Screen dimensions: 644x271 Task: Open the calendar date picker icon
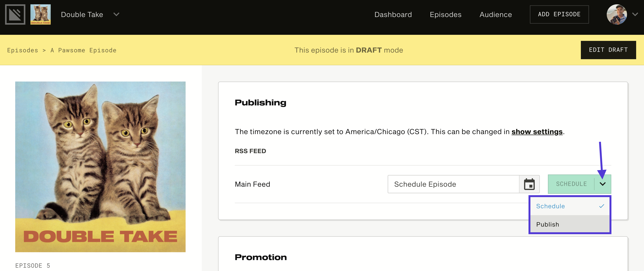coord(529,184)
